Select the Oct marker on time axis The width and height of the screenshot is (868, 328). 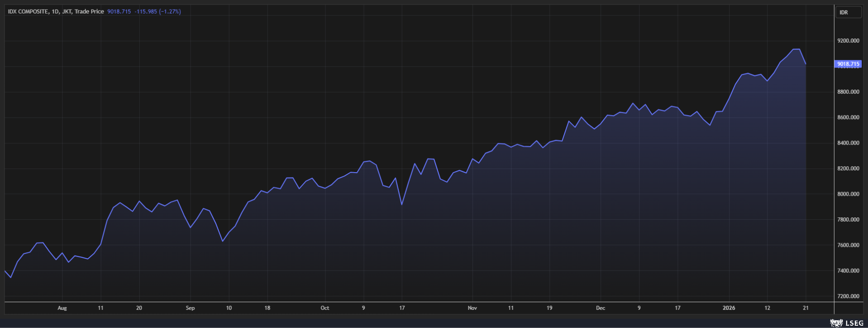[x=324, y=308]
